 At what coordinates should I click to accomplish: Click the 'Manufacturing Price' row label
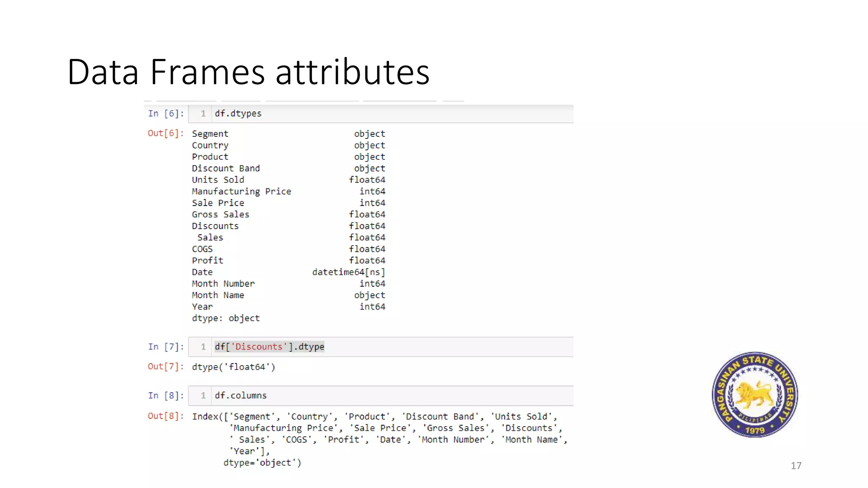tap(242, 191)
